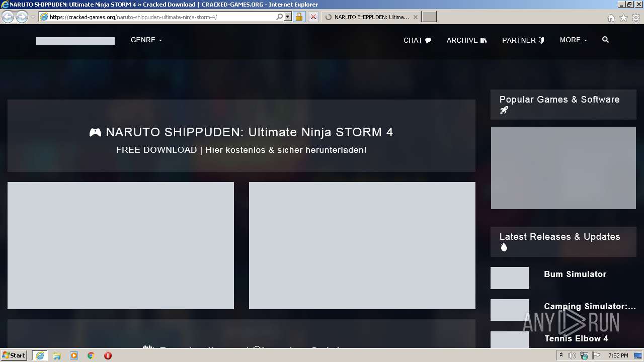Screen dimensions: 644x362
Task: Open the Tools gear icon
Action: click(636, 18)
